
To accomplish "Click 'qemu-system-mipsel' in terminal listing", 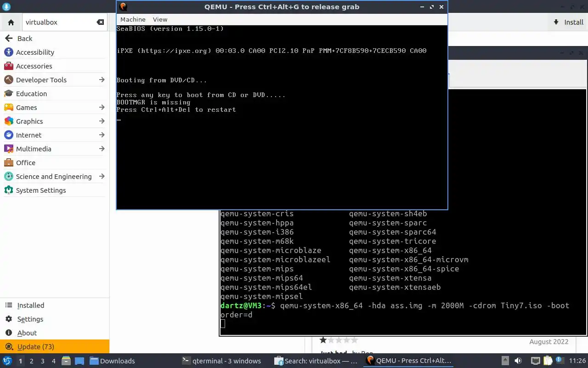I will click(x=261, y=296).
